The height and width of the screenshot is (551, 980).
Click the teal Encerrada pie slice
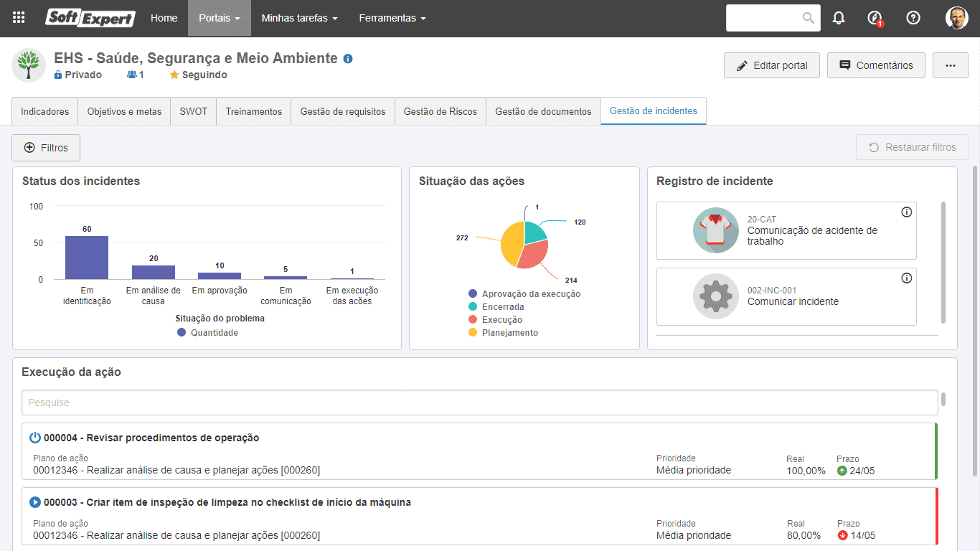click(534, 232)
